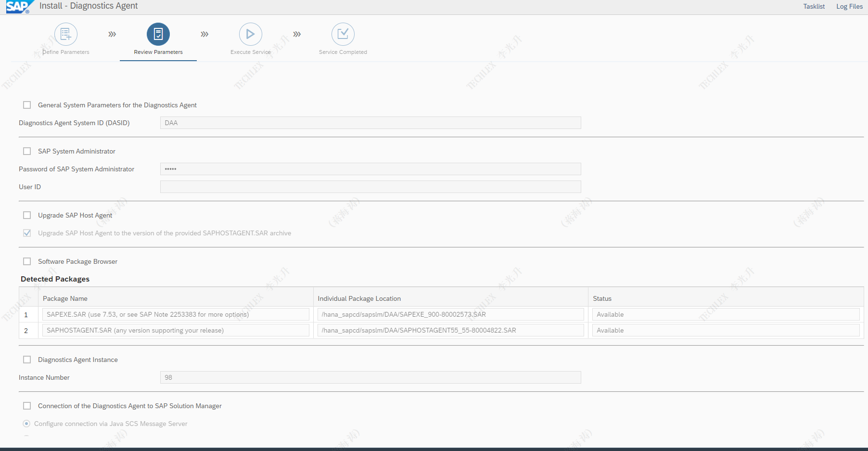Screen dimensions: 868x451
Task: Click the Service Completed checkmark icon
Action: click(x=343, y=34)
